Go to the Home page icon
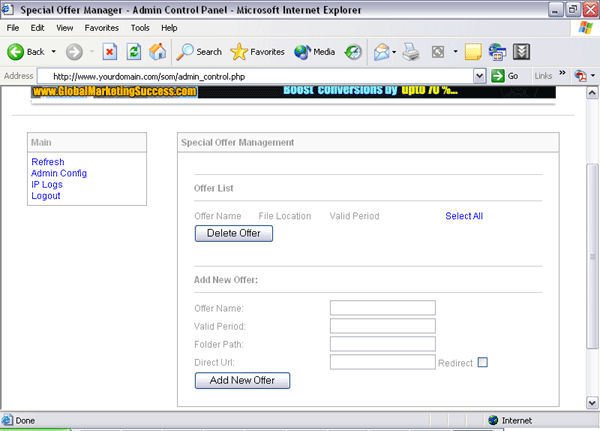This screenshot has height=431, width=600. click(x=157, y=51)
